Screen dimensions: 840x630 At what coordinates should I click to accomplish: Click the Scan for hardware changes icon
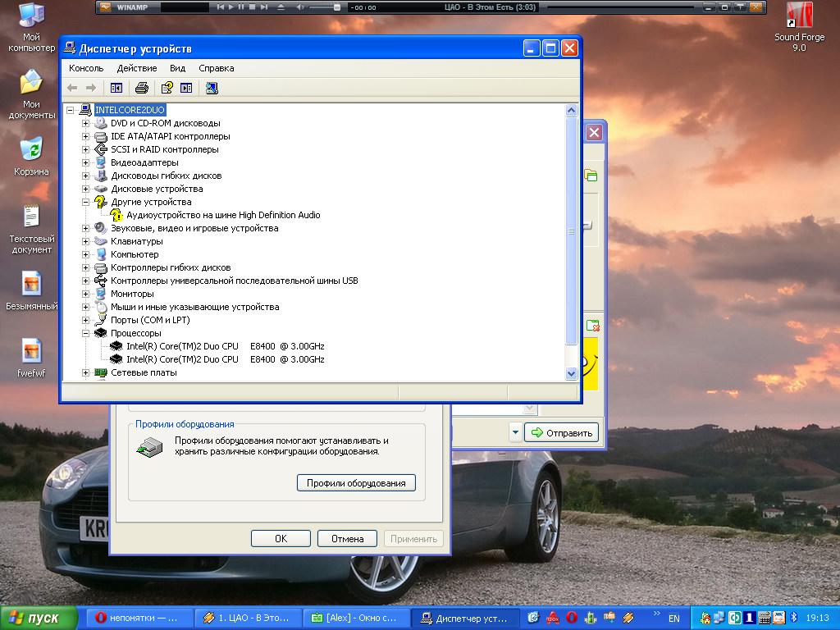[x=212, y=88]
